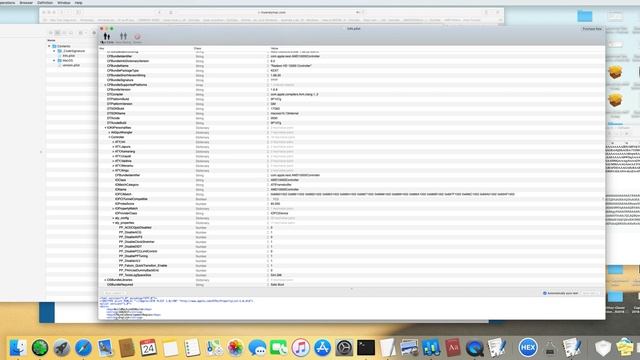The height and width of the screenshot is (360, 640).
Task: Click the New Sibling toolbar icon
Action: click(123, 38)
